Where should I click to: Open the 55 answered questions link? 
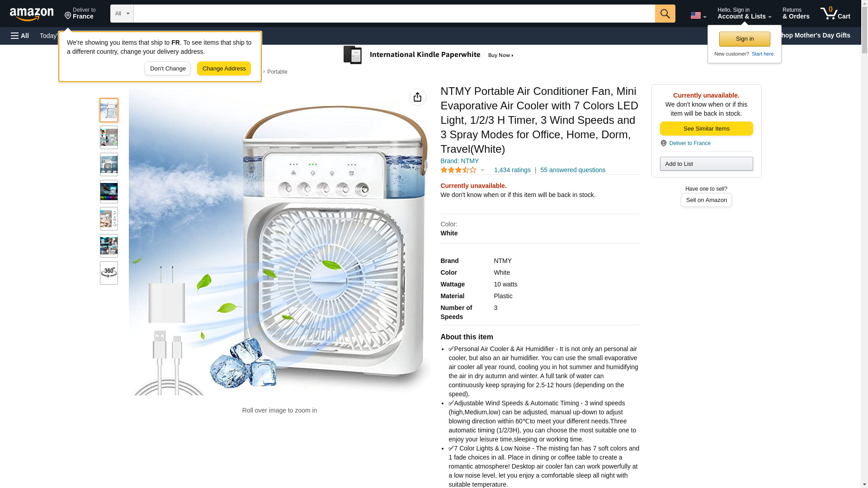pos(572,170)
